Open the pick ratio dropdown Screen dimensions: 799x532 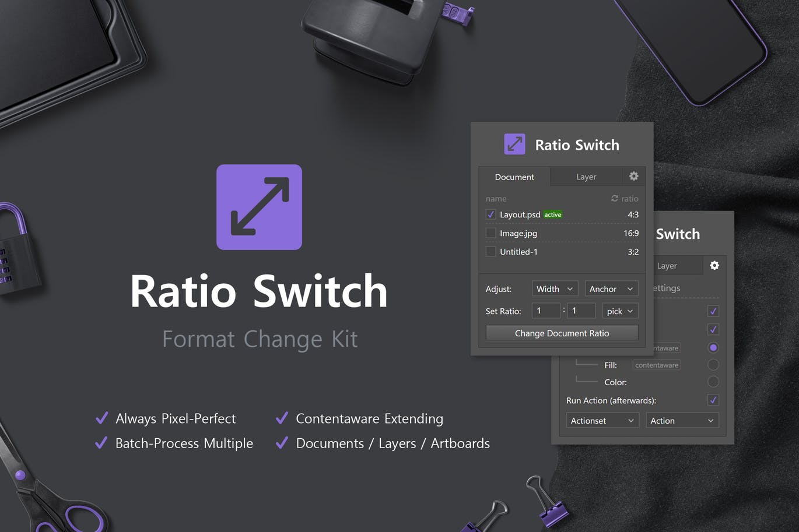pyautogui.click(x=619, y=311)
